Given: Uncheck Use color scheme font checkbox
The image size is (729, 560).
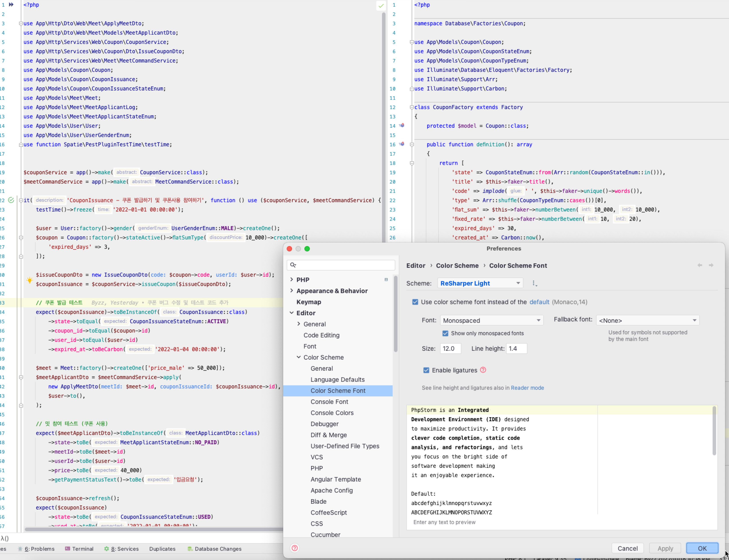Looking at the screenshot, I should [415, 302].
